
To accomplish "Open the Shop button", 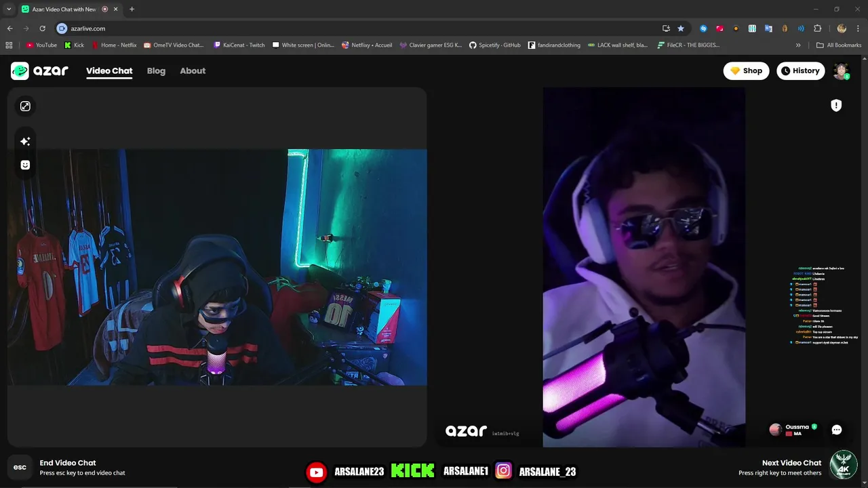I will coord(746,70).
